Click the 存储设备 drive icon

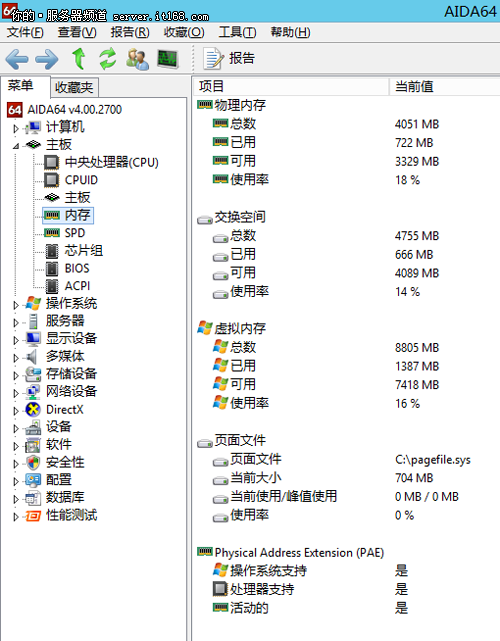pos(33,374)
